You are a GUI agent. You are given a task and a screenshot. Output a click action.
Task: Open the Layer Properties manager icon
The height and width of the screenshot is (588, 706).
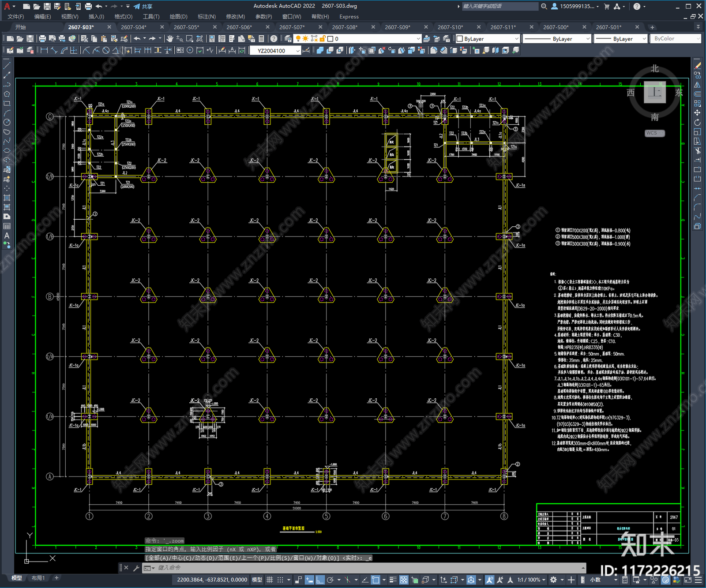[288, 39]
